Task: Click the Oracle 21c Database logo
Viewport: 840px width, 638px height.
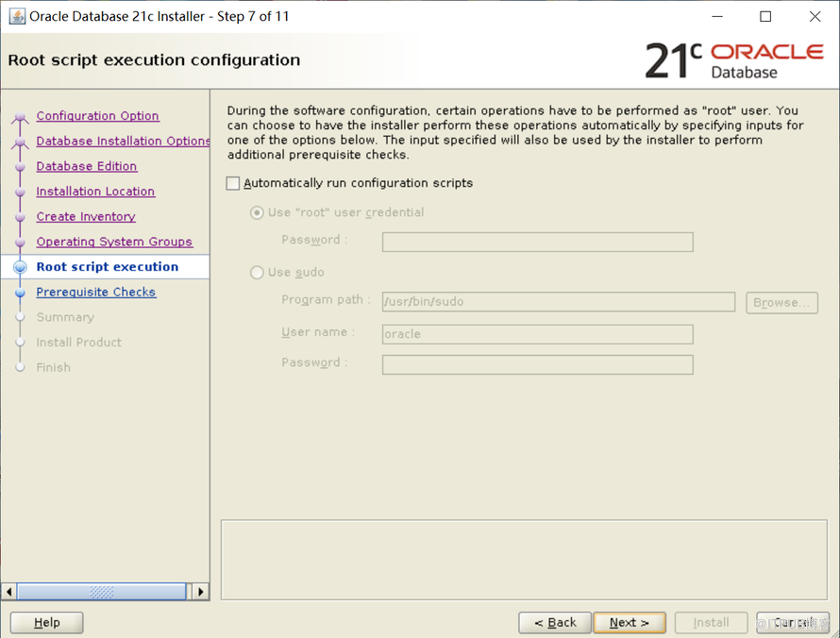Action: point(734,60)
